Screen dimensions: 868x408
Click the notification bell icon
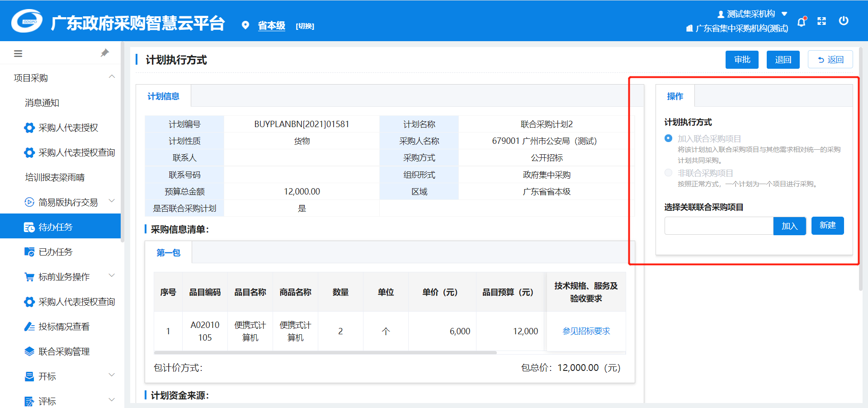point(802,22)
